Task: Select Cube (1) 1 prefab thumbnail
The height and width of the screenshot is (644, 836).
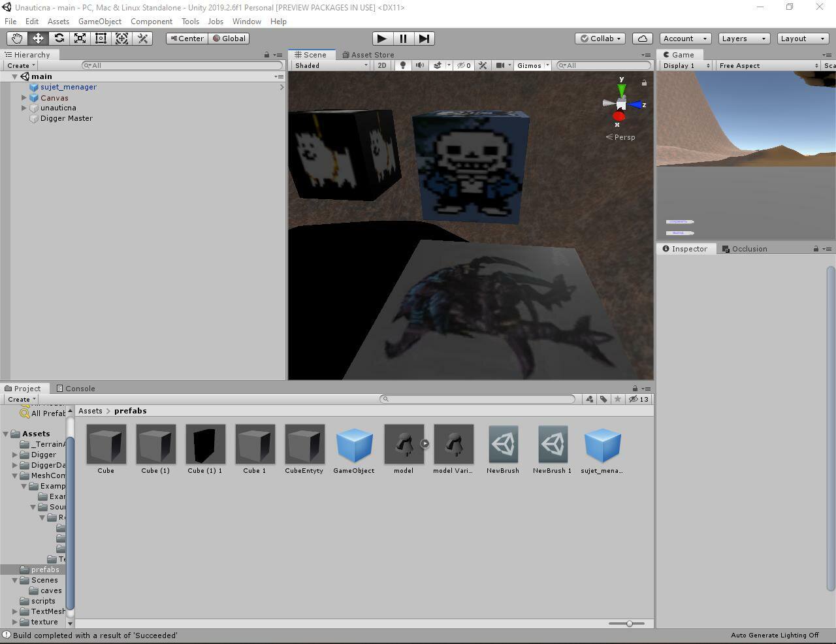Action: (205, 444)
